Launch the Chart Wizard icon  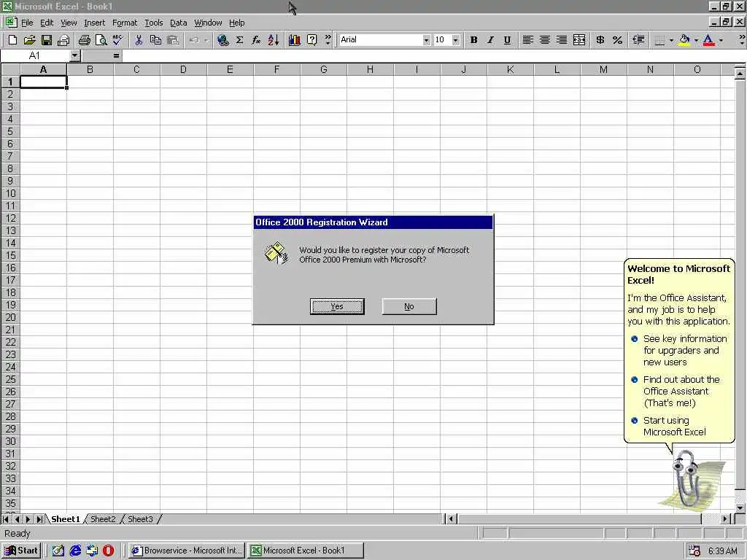click(x=295, y=40)
